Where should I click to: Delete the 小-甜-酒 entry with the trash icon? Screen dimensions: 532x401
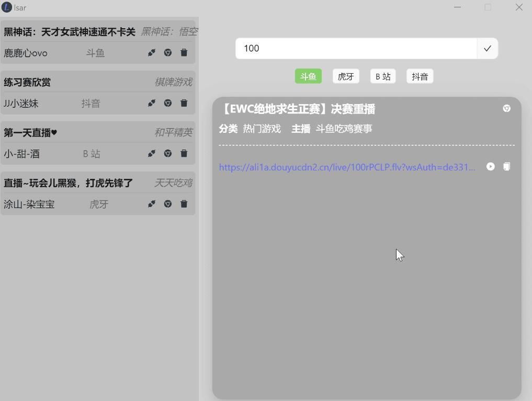184,154
